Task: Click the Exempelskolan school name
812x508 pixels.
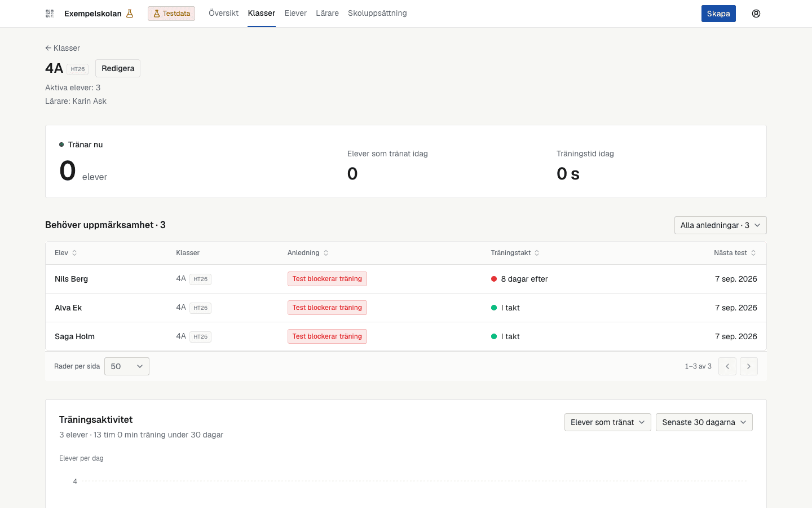Action: point(93,14)
